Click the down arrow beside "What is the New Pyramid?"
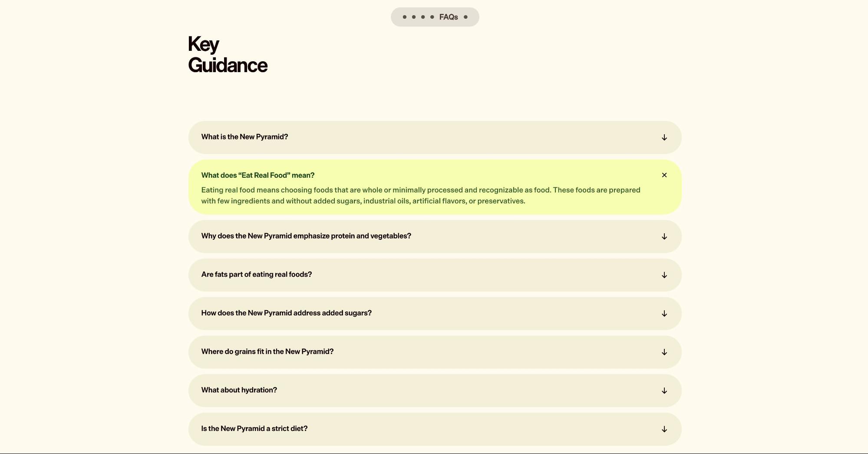 coord(664,137)
